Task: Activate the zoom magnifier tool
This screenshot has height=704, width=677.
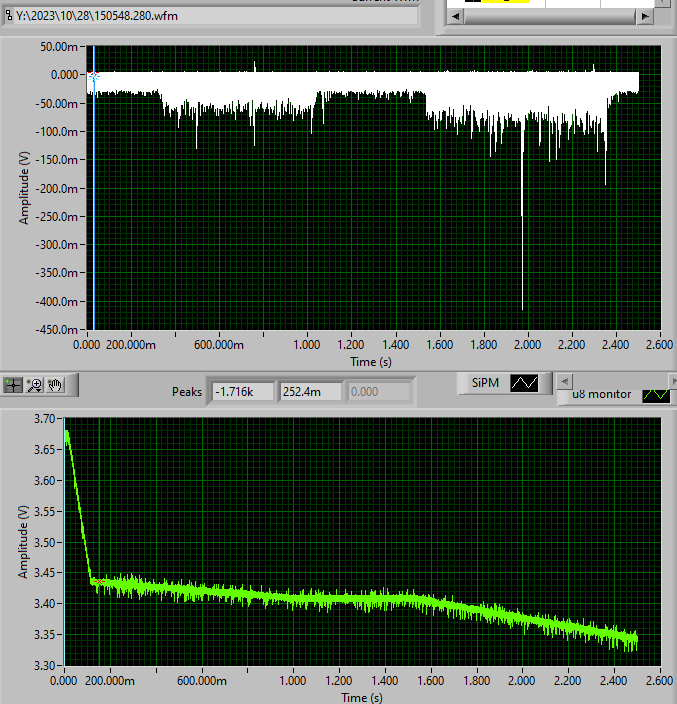Action: pos(35,385)
